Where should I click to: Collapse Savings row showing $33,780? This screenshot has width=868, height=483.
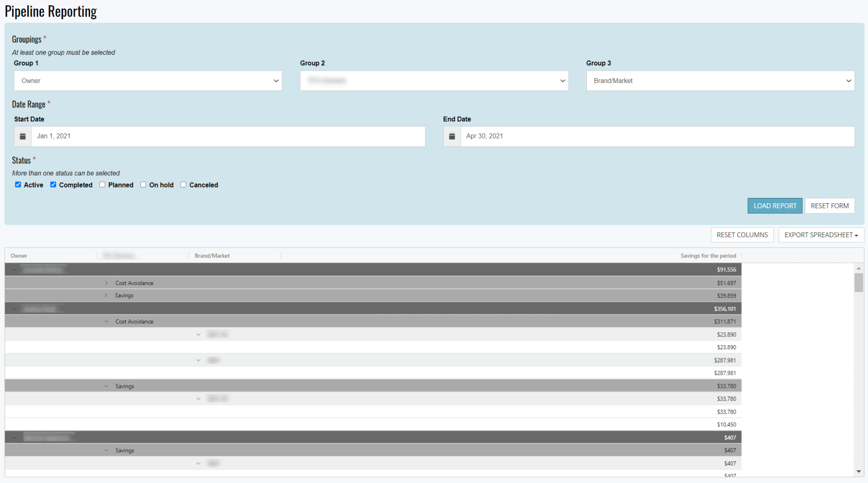click(106, 386)
